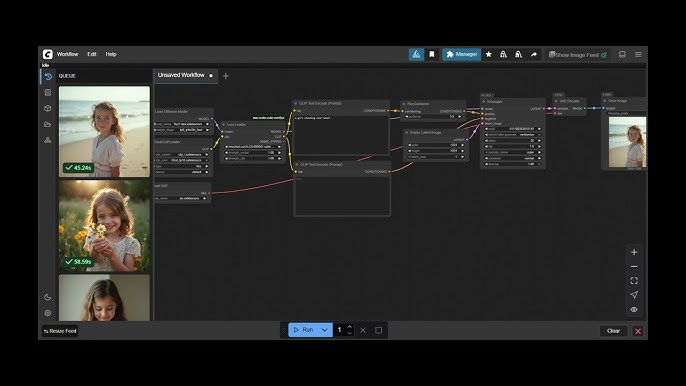Collapse bottom CLIP Text Encode node

coord(297,165)
